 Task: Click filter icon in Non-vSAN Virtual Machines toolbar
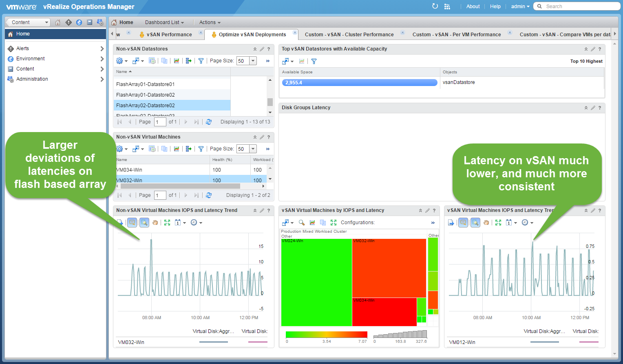(201, 149)
